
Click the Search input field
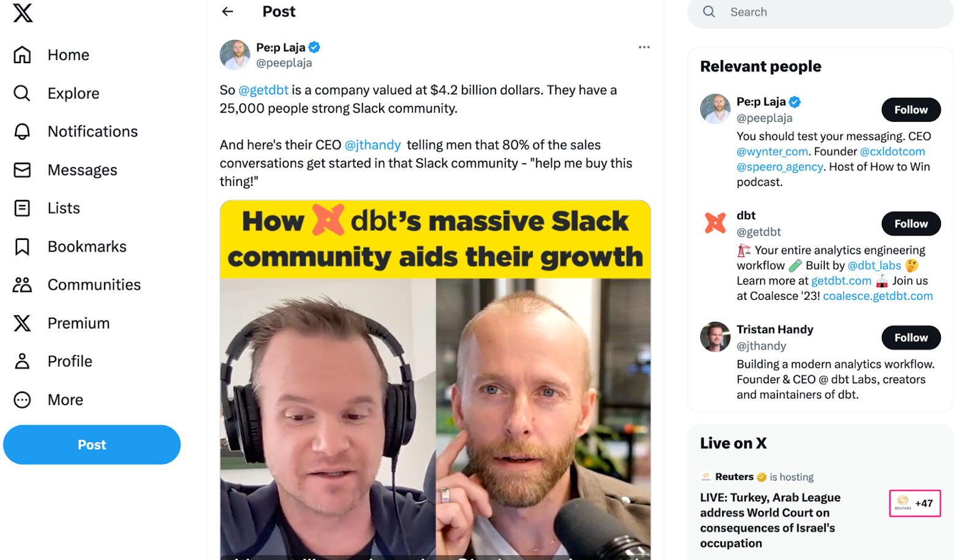click(820, 12)
